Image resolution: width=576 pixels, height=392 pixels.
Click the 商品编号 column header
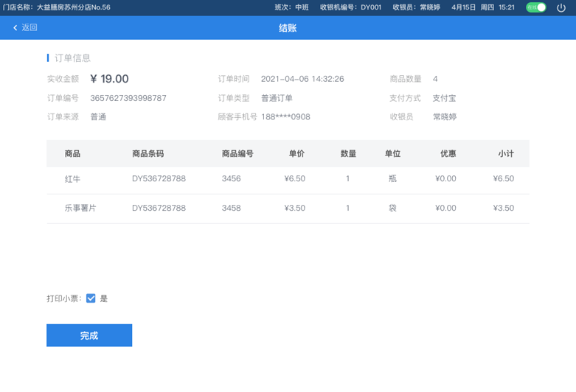click(x=237, y=153)
